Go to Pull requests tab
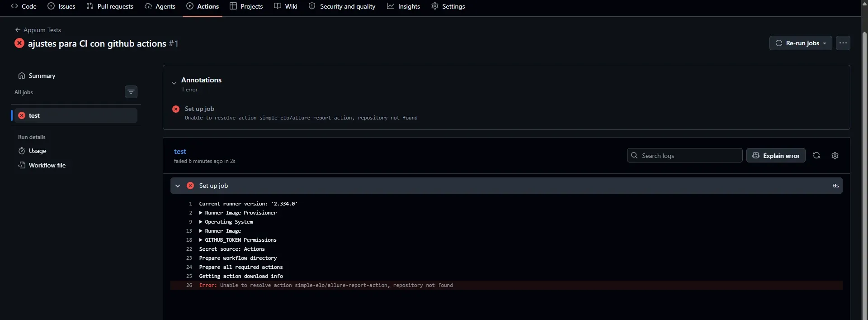This screenshot has width=868, height=320. pos(110,6)
